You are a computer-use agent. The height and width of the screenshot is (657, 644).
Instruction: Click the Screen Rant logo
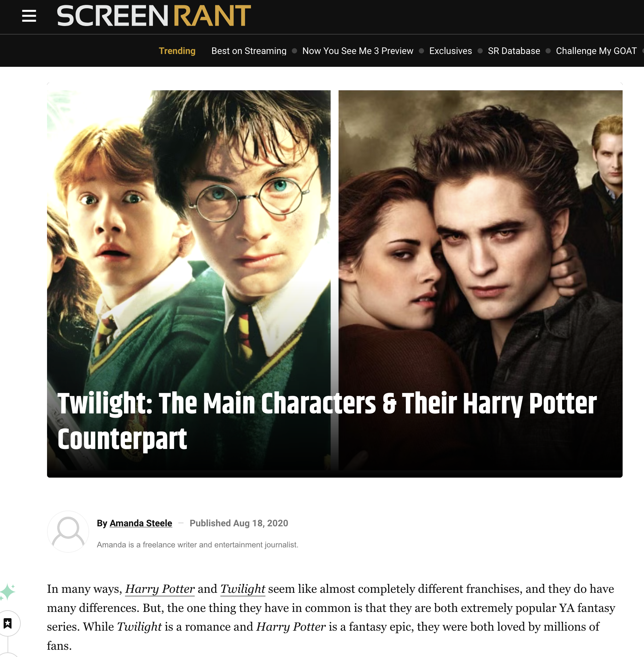click(154, 16)
